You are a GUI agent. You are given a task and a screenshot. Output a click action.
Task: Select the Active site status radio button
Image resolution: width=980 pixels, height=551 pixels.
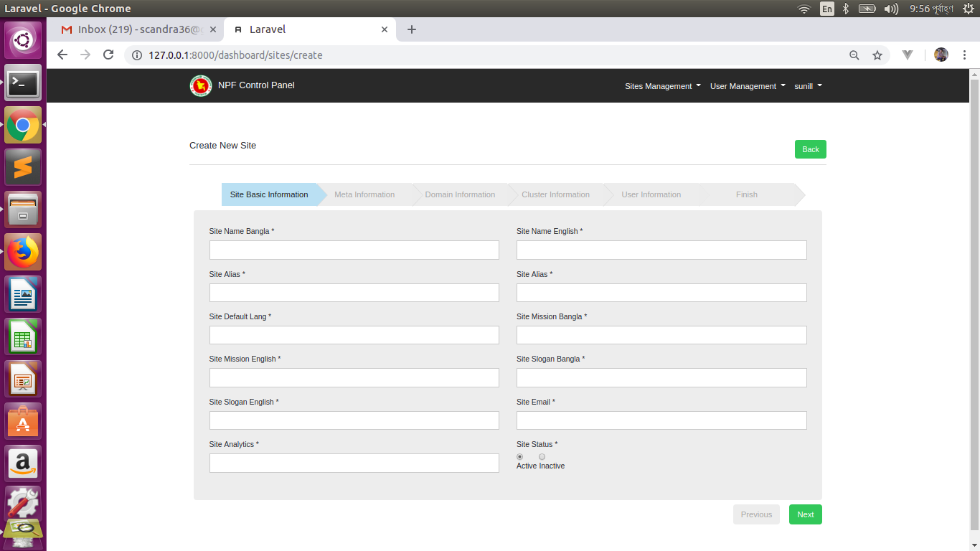coord(519,456)
